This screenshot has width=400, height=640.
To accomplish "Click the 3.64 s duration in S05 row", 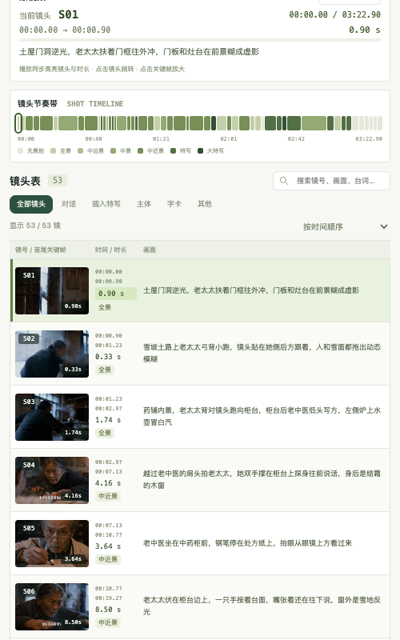I will [108, 547].
